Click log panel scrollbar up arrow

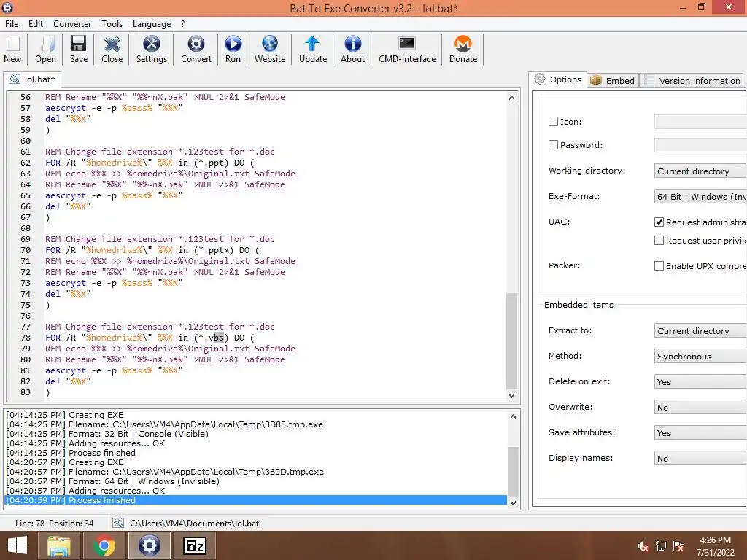pyautogui.click(x=513, y=416)
